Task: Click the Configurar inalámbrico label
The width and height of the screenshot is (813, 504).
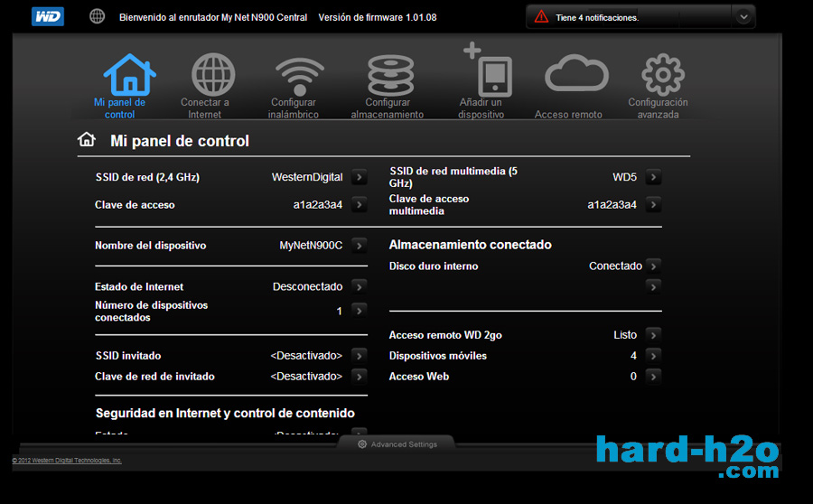Action: tap(293, 108)
